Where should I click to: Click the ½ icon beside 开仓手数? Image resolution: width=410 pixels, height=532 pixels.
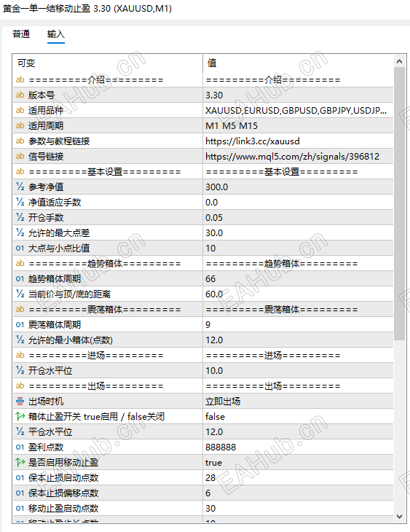20,217
